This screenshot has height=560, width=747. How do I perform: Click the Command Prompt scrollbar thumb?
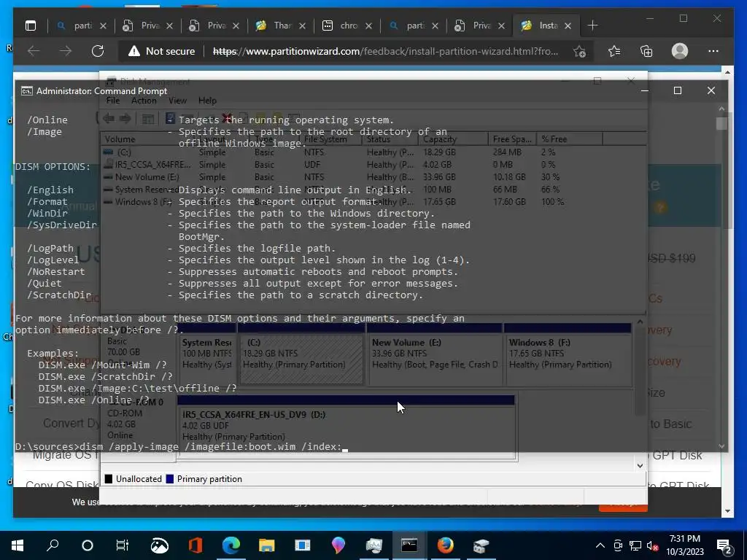pyautogui.click(x=721, y=123)
